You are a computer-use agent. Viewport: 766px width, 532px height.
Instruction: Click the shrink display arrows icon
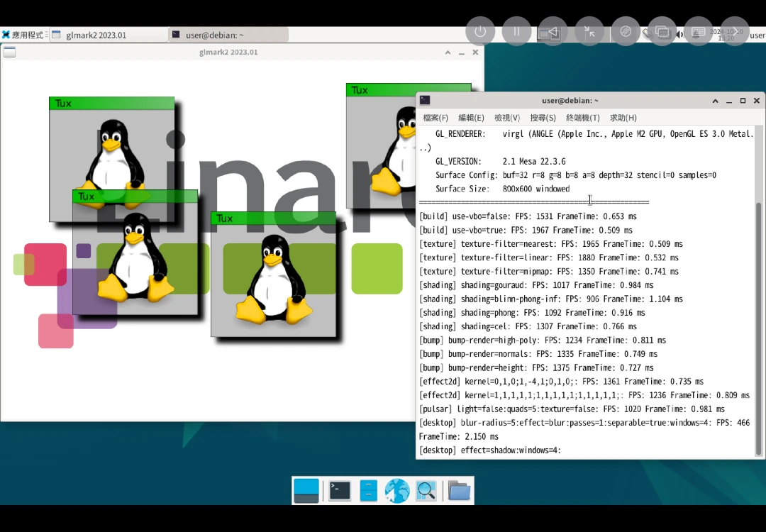tap(589, 31)
